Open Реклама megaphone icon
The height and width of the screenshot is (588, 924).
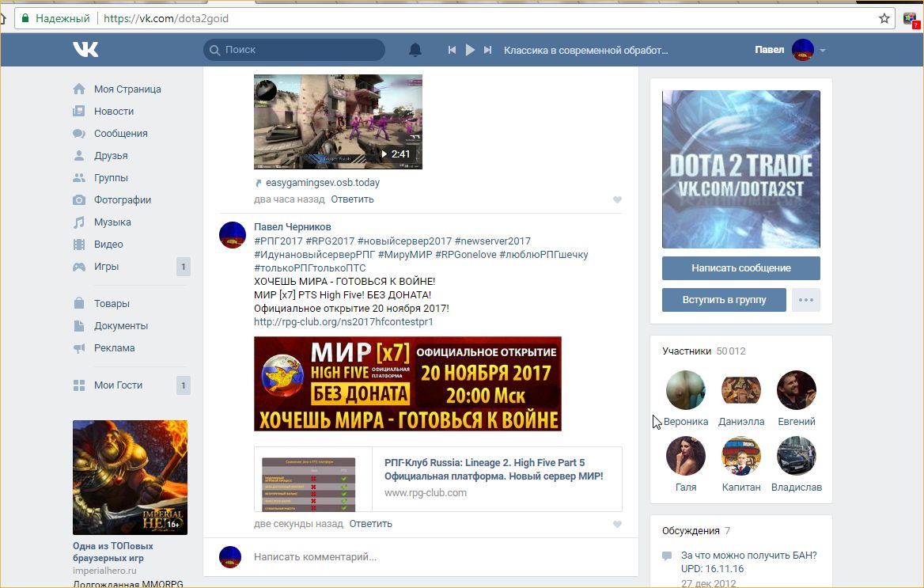[x=79, y=348]
